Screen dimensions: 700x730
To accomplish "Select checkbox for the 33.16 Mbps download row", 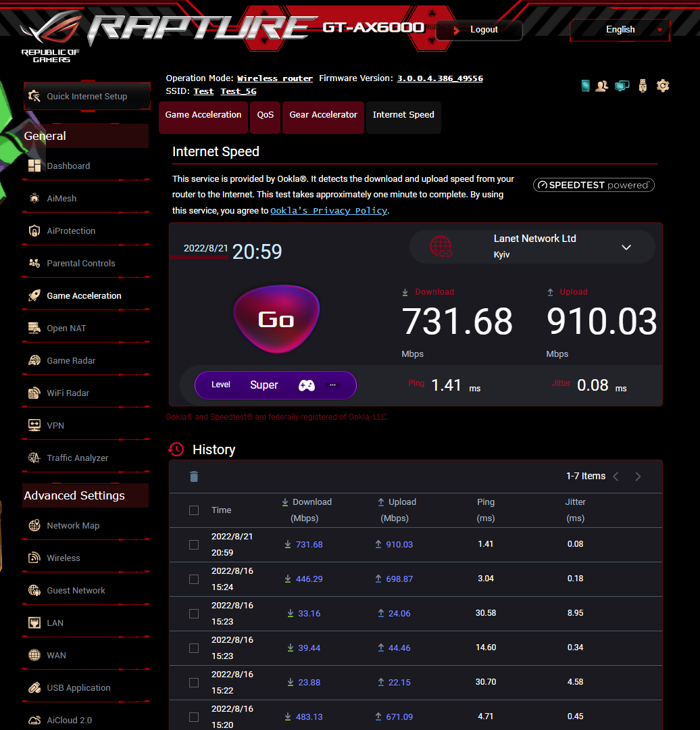I will 194,614.
